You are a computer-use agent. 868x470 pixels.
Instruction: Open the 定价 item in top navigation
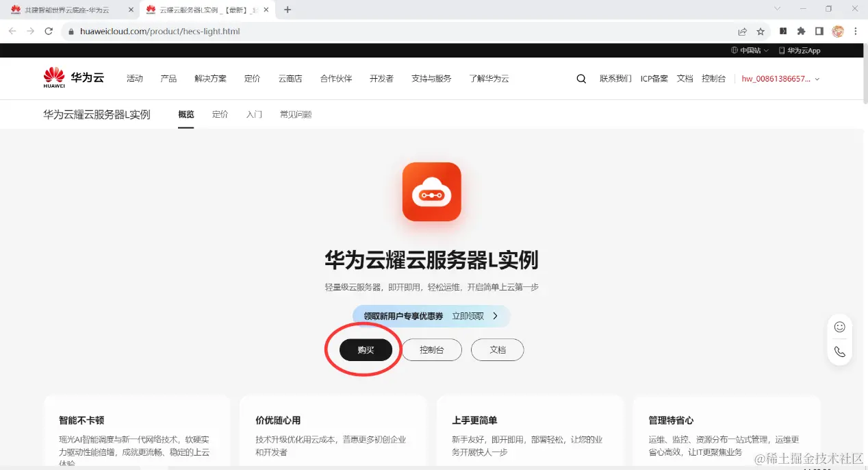tap(253, 79)
